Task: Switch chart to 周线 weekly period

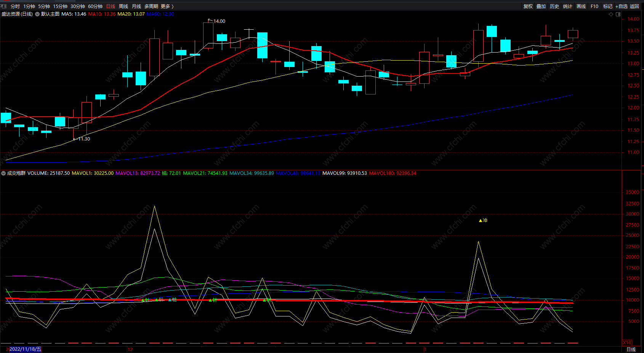Action: point(123,6)
